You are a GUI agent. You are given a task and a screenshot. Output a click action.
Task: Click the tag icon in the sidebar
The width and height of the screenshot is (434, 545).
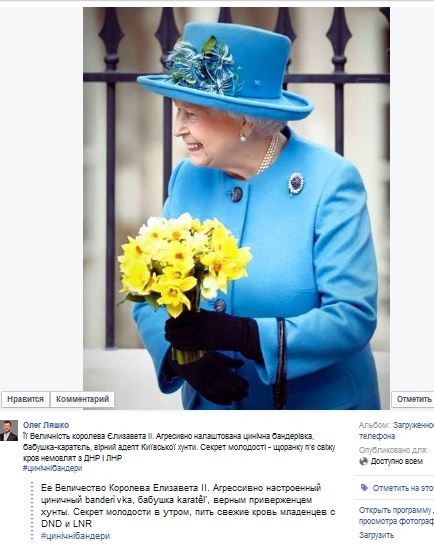(x=364, y=488)
